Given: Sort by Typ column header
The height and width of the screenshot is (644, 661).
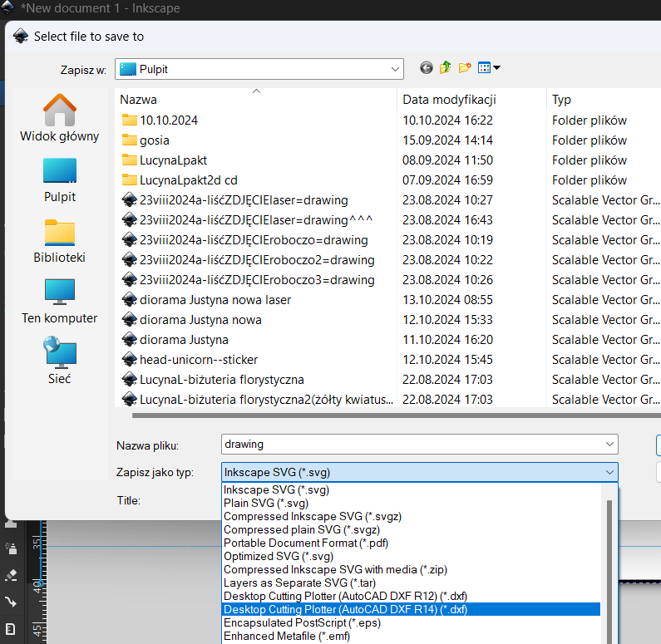Looking at the screenshot, I should click(605, 100).
